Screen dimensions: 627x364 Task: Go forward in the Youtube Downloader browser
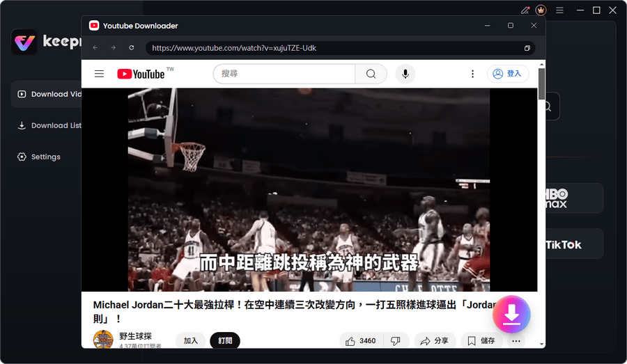click(114, 47)
